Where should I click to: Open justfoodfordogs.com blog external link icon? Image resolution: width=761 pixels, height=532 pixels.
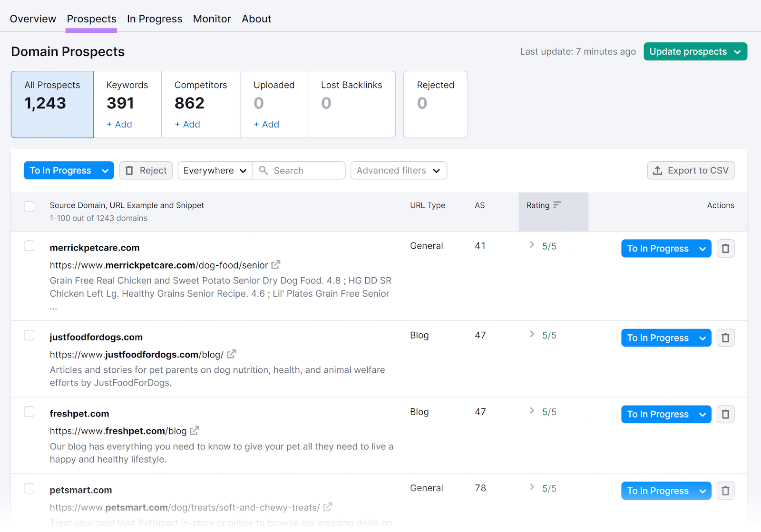pos(232,354)
